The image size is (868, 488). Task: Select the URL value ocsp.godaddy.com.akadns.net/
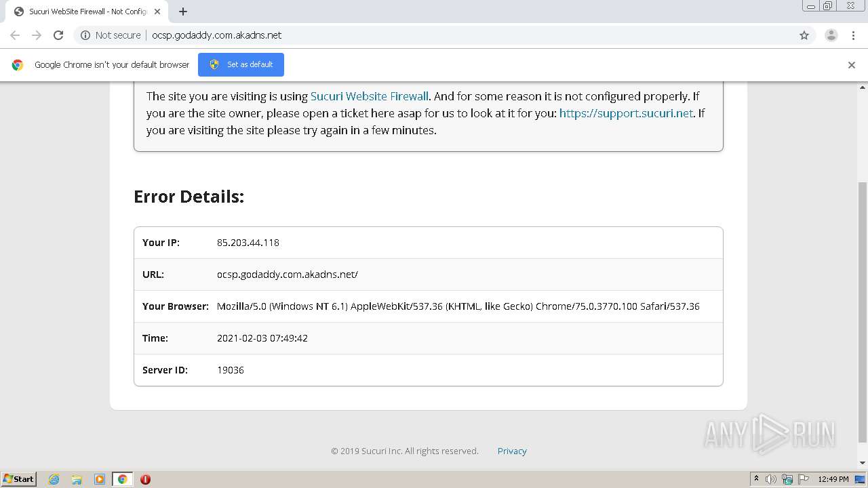[288, 274]
